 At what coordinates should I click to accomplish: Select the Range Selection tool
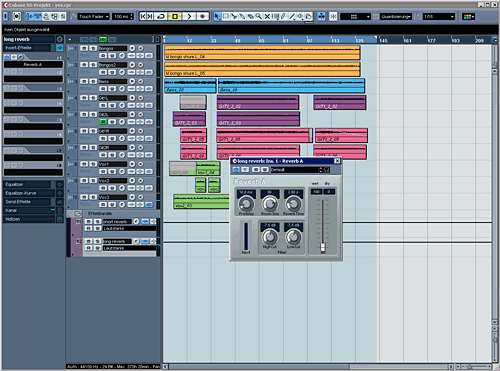pos(226,16)
